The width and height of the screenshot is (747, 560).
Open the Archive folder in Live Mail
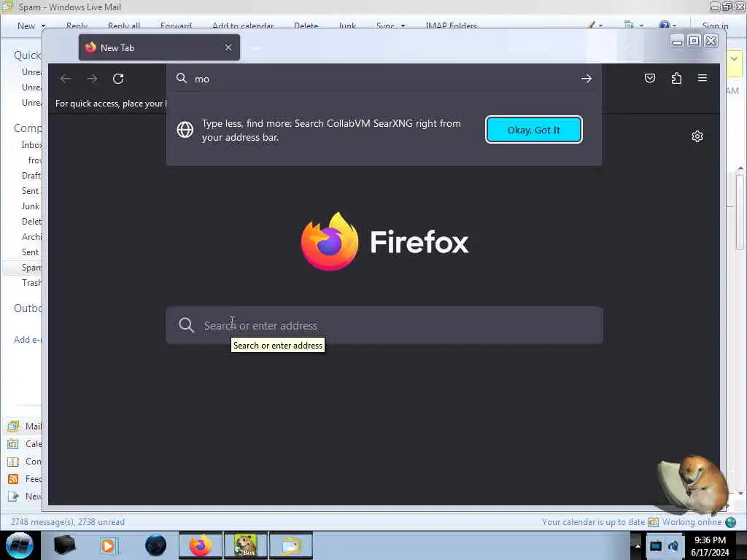tap(31, 237)
